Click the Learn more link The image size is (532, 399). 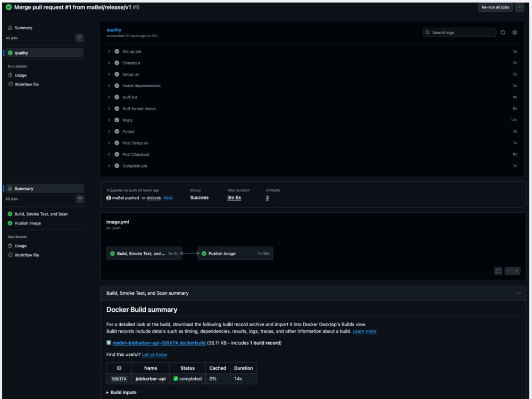(x=364, y=331)
